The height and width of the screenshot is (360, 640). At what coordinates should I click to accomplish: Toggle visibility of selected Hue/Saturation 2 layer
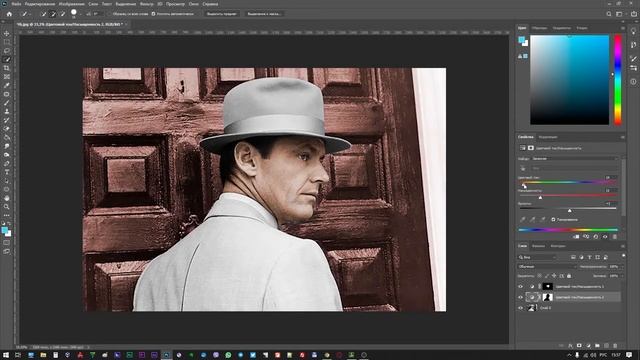520,297
